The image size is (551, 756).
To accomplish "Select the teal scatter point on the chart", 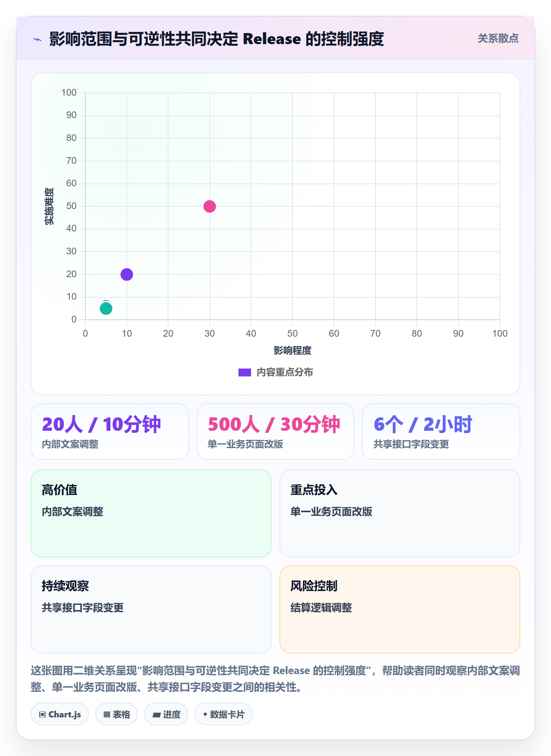I will click(x=106, y=309).
